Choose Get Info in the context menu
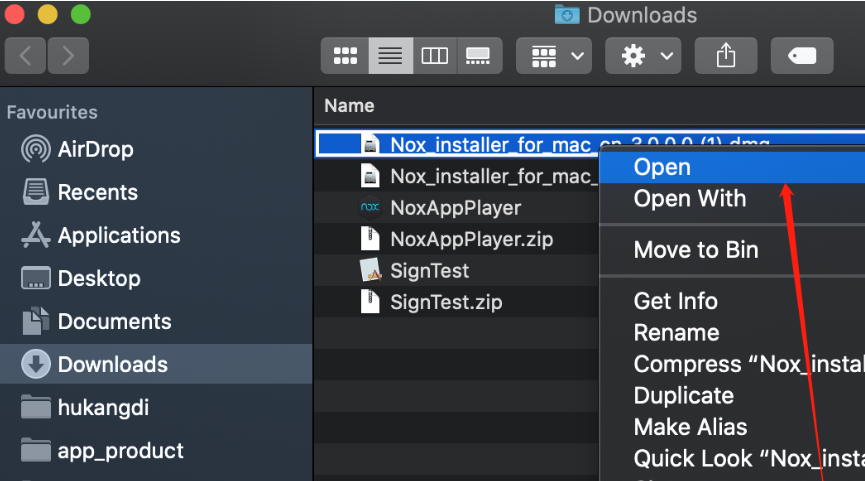The width and height of the screenshot is (865, 481). [732, 301]
